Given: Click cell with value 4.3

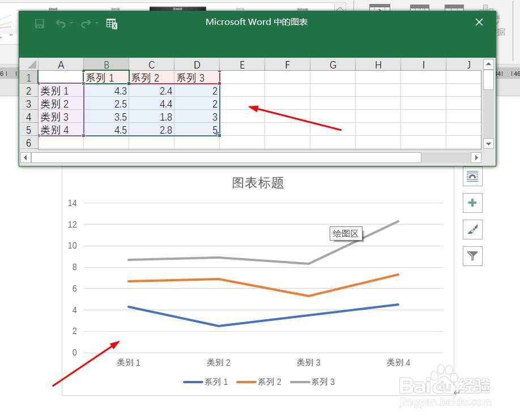Looking at the screenshot, I should click(x=106, y=91).
